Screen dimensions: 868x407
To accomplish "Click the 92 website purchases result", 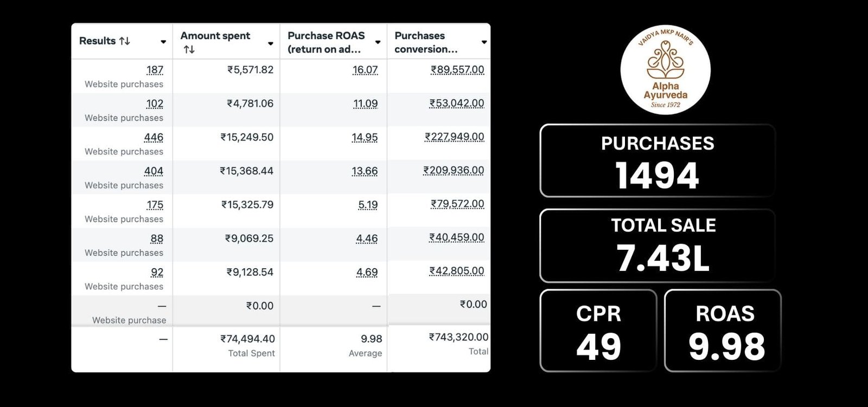I will (157, 272).
